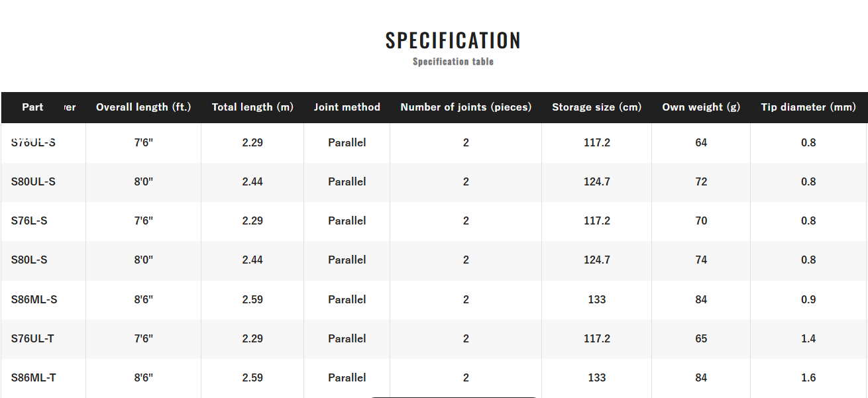Click the S86ML-S part number cell
Viewport: 868px width, 398px height.
(34, 299)
